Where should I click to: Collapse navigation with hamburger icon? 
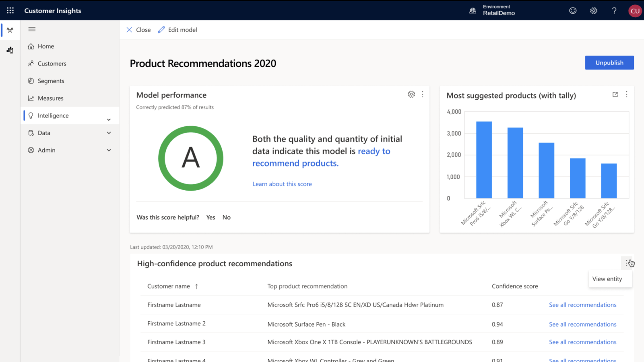[32, 29]
